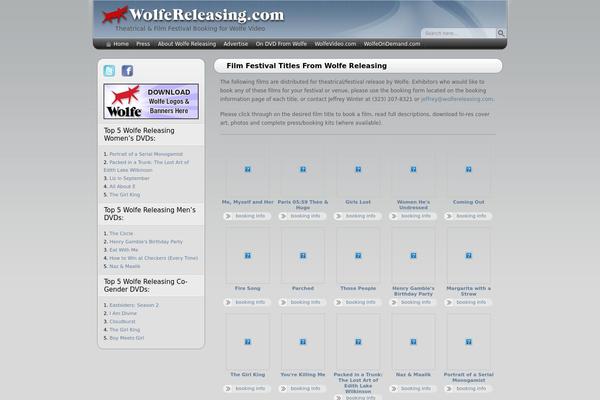Screen dimensions: 600x400
Task: Click The Girl King title under poster
Action: [248, 374]
